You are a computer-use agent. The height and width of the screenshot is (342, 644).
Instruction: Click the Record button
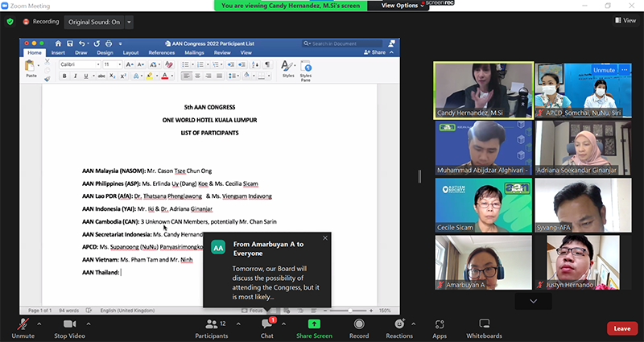(x=359, y=329)
